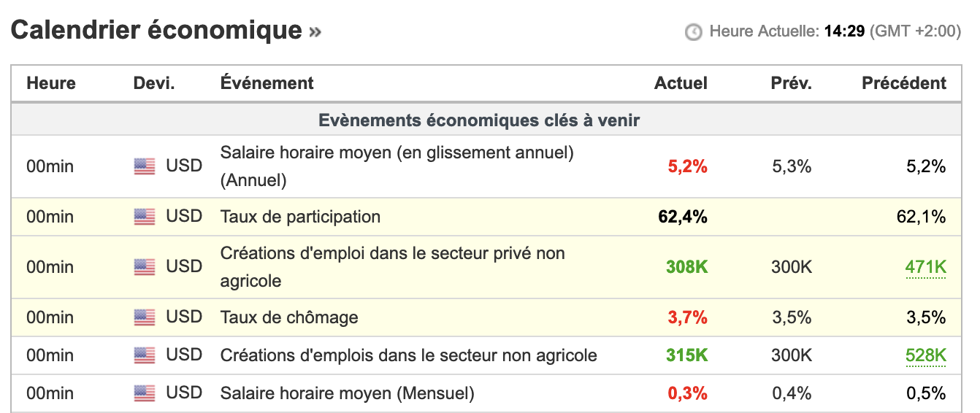The width and height of the screenshot is (980, 413).
Task: Click US flag in secteur privé non agricole row
Action: tap(145, 267)
